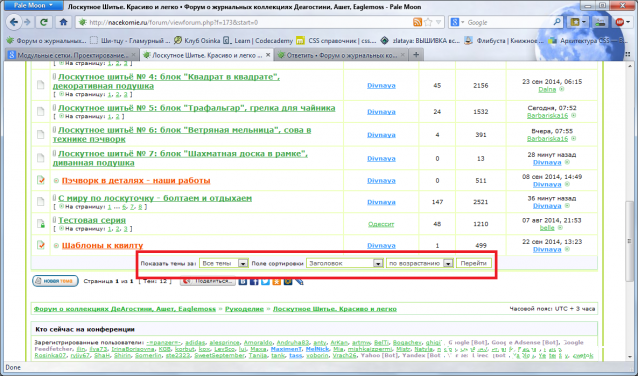Open the downloads toolbar icon

pos(600,22)
